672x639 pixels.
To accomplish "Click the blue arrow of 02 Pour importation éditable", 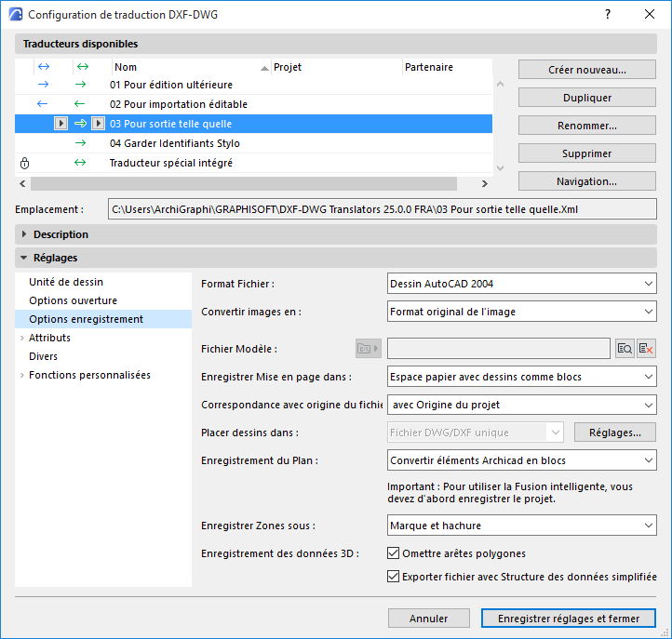I will [x=42, y=103].
